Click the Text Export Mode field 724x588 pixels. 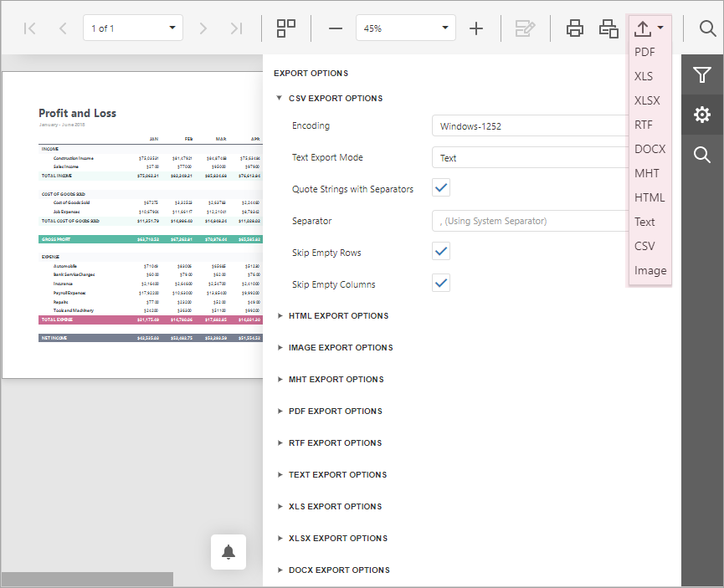529,157
